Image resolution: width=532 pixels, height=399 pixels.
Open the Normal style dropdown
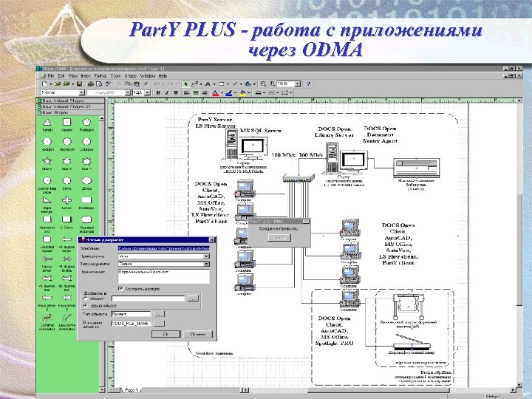81,92
